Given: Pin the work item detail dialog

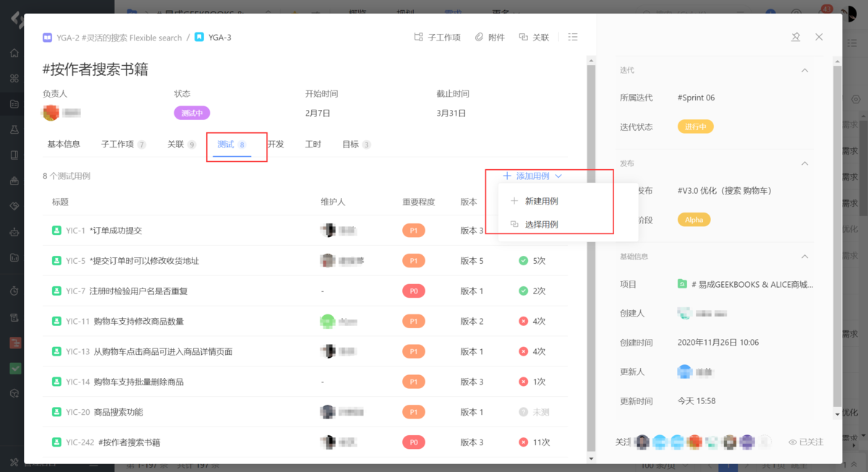Looking at the screenshot, I should [x=796, y=37].
